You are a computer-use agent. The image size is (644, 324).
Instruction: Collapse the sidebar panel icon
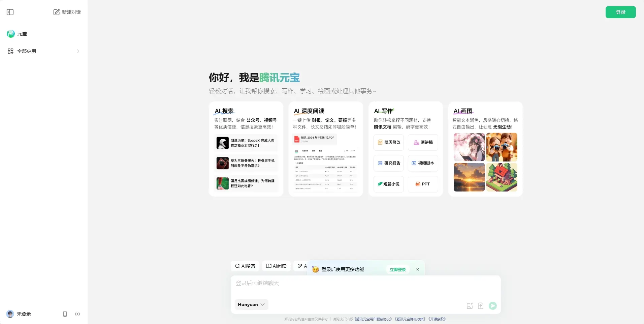10,12
